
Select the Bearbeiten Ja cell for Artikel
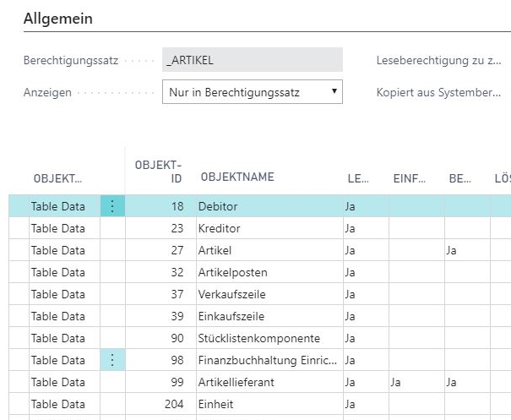(467, 250)
